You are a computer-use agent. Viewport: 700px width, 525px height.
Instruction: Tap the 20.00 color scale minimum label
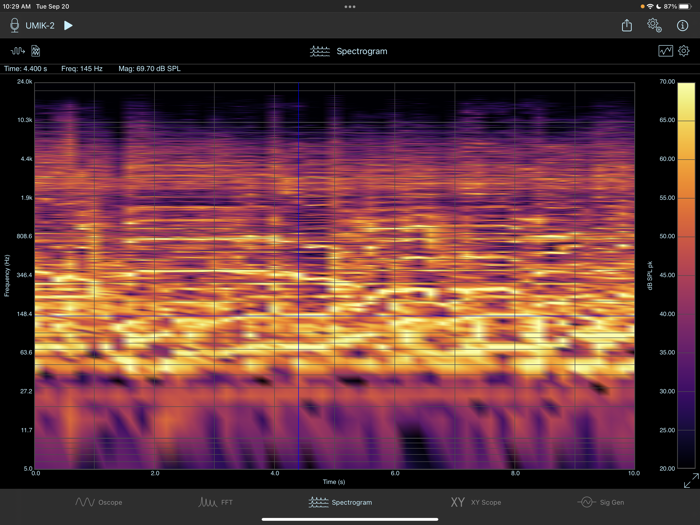click(667, 469)
